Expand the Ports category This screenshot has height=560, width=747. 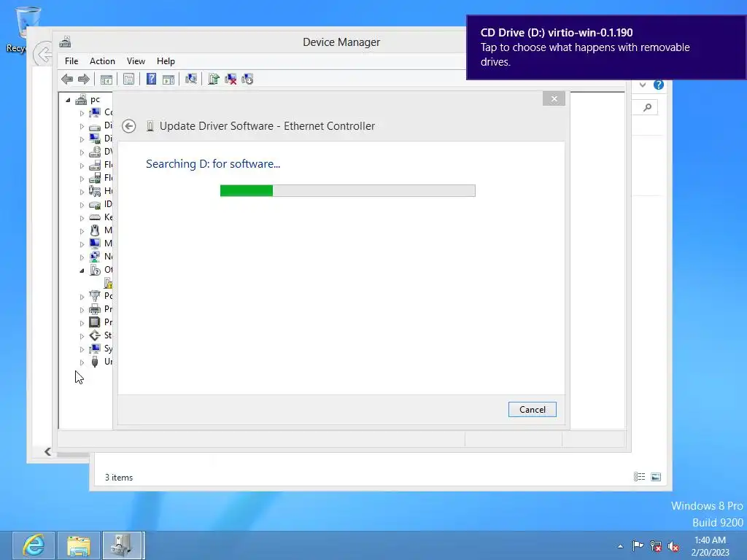tap(82, 297)
